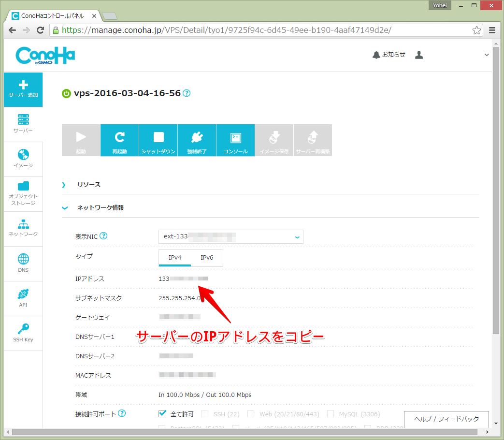Open the コンソール for the server
The width and height of the screenshot is (504, 440).
[235, 140]
